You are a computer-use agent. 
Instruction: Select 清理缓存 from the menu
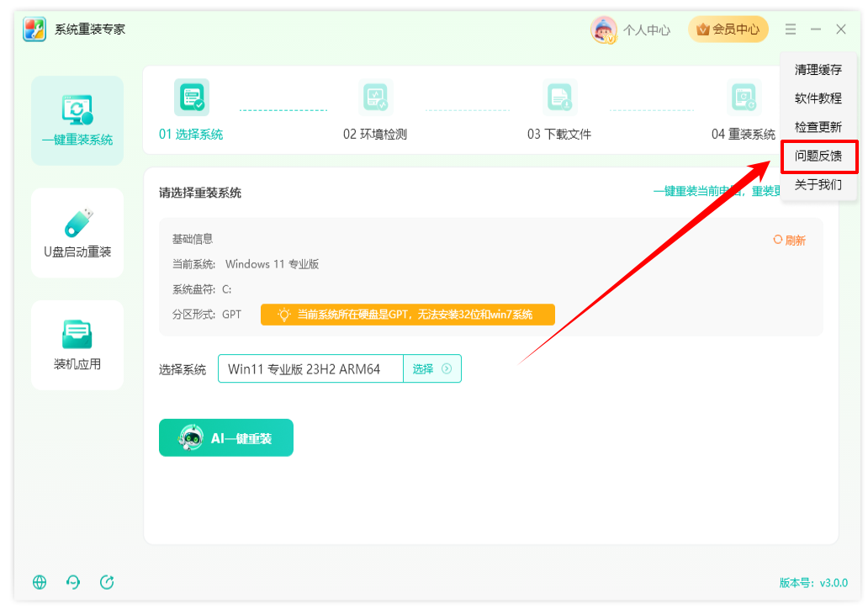click(x=818, y=70)
